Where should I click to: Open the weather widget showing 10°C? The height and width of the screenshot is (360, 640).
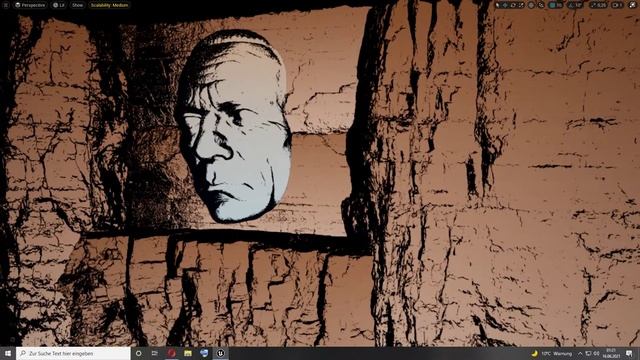552,353
